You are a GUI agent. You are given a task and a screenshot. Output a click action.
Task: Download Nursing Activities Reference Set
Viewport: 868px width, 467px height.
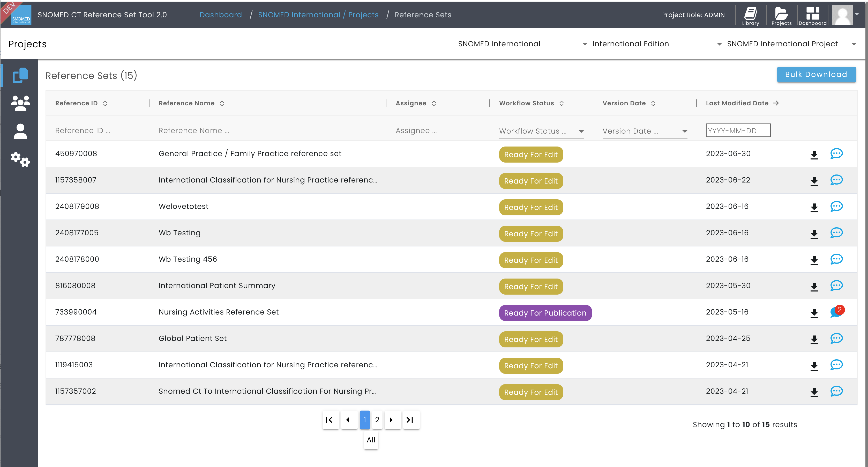[814, 313]
